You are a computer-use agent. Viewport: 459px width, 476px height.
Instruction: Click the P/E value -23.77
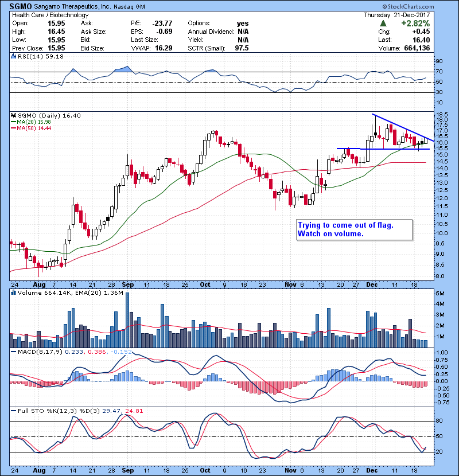(162, 24)
